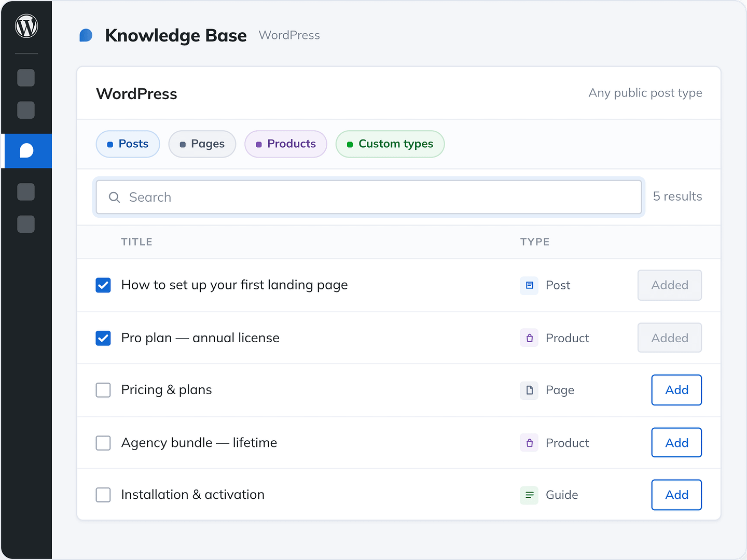This screenshot has height=560, width=747.
Task: Focus the Search input field
Action: click(369, 197)
